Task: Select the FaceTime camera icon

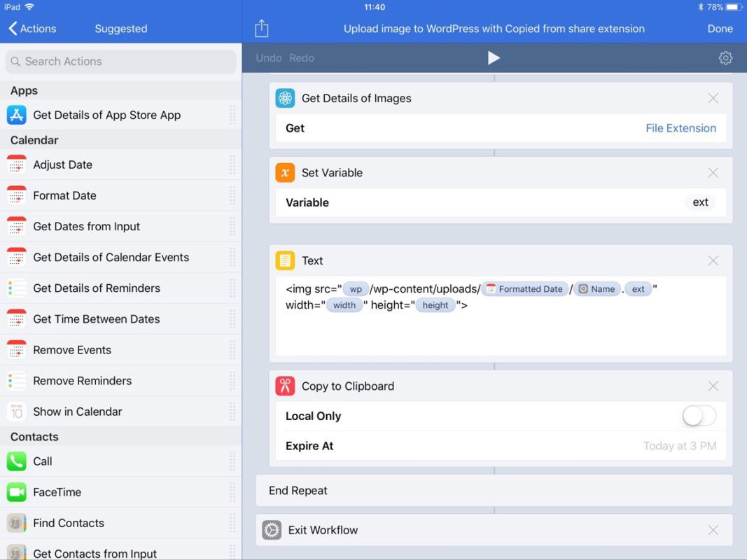Action: 17,492
